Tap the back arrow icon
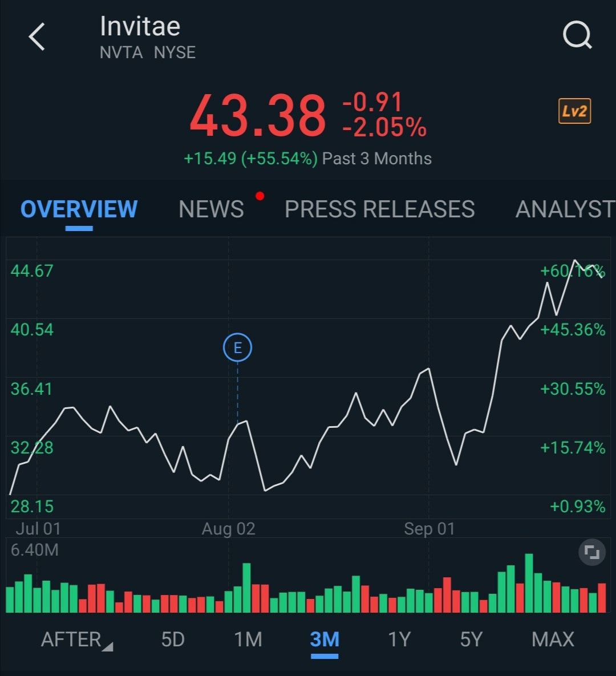 [37, 37]
